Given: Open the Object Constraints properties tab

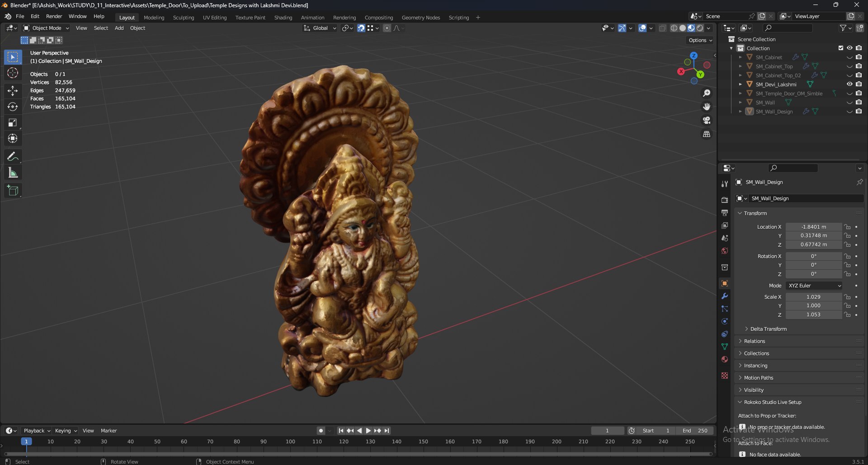Looking at the screenshot, I should point(725,334).
